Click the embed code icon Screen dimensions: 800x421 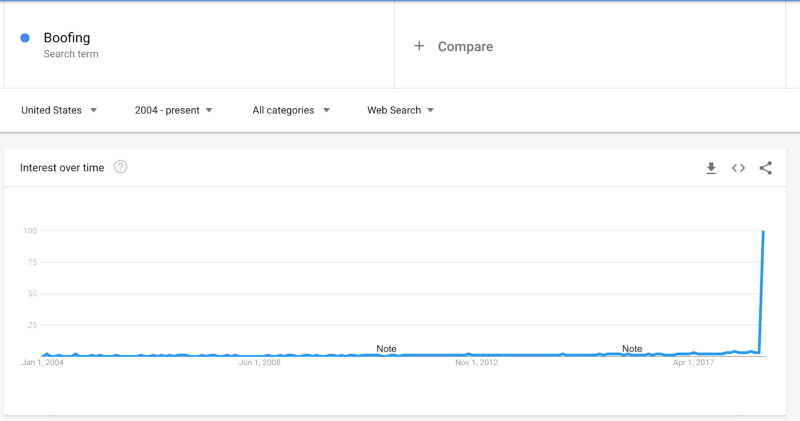click(738, 168)
